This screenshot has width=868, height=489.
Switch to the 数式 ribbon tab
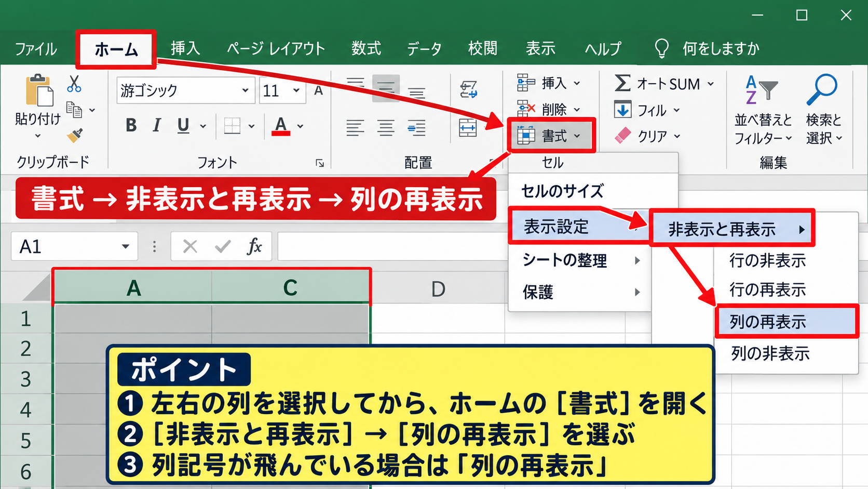pyautogui.click(x=366, y=48)
